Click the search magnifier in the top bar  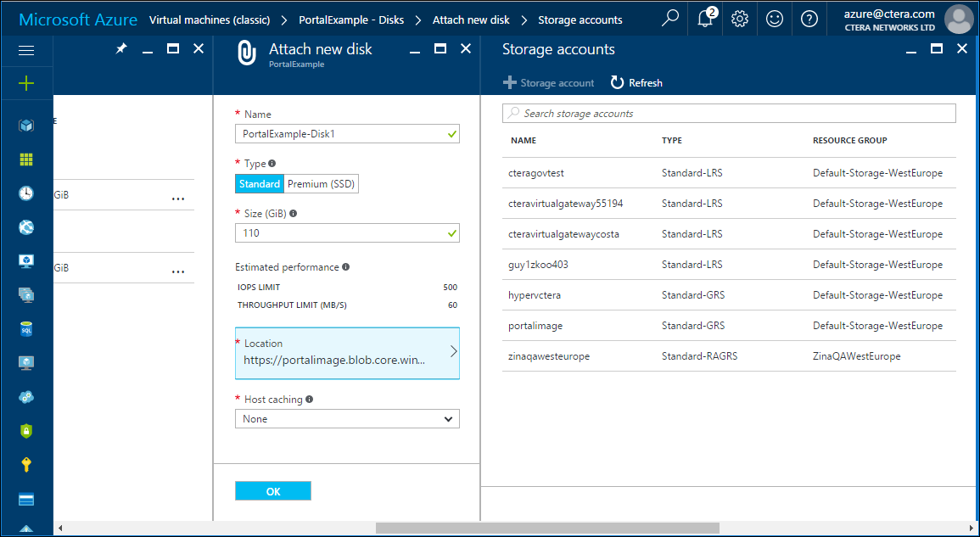point(670,19)
